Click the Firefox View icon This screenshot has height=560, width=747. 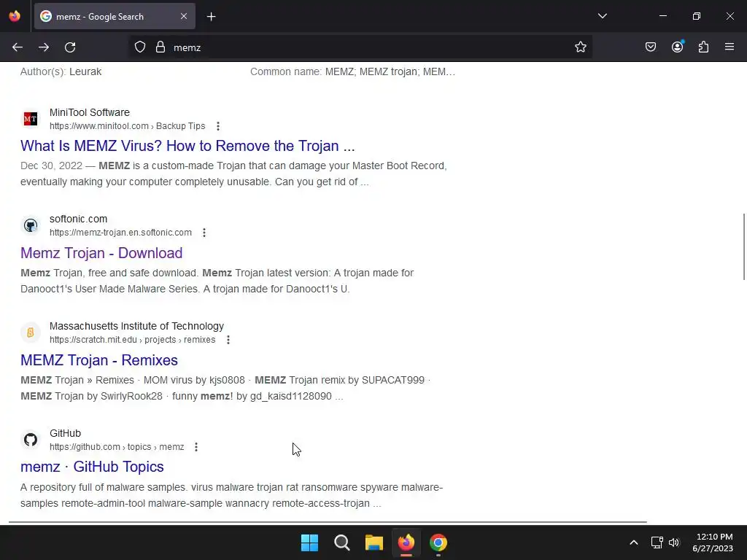15,16
